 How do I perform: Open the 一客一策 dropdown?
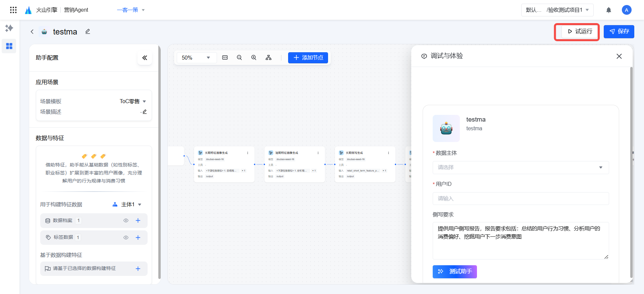(x=131, y=10)
